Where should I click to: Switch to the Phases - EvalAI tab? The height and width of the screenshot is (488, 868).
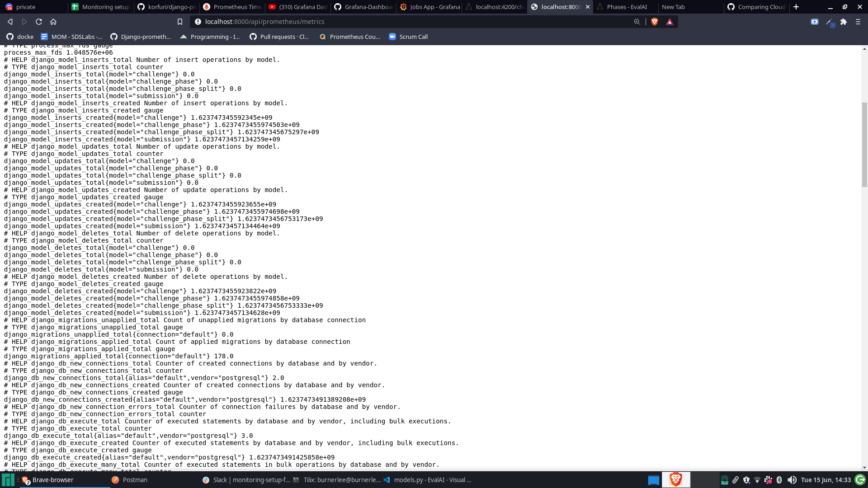626,7
